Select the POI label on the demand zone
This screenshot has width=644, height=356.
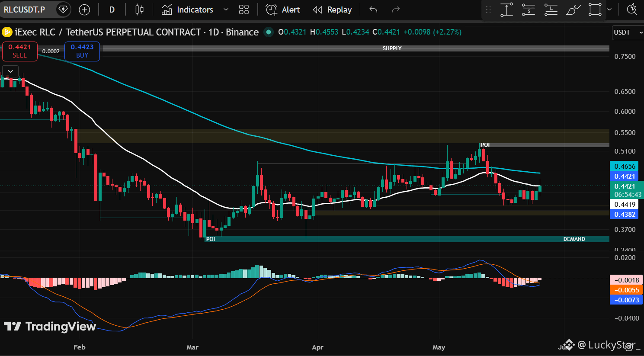[x=211, y=239]
